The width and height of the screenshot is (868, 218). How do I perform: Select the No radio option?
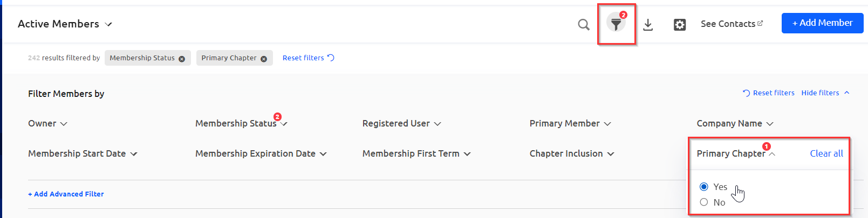pyautogui.click(x=704, y=202)
